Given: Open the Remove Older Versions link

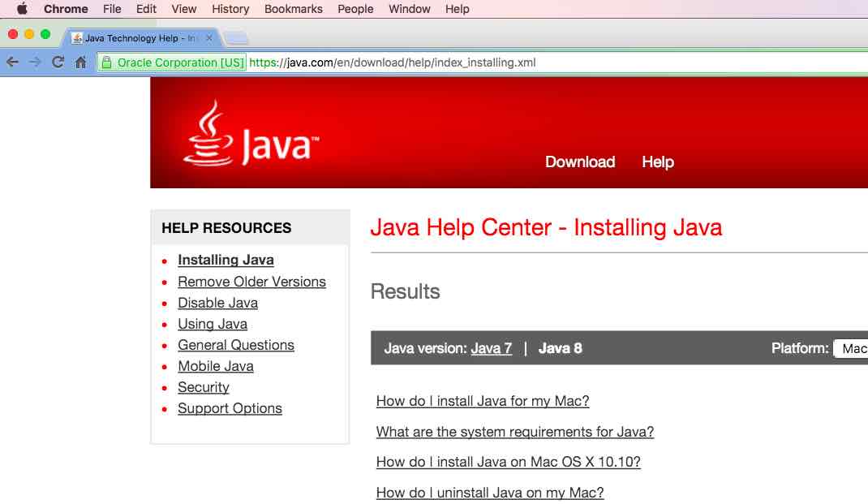Looking at the screenshot, I should pyautogui.click(x=251, y=282).
